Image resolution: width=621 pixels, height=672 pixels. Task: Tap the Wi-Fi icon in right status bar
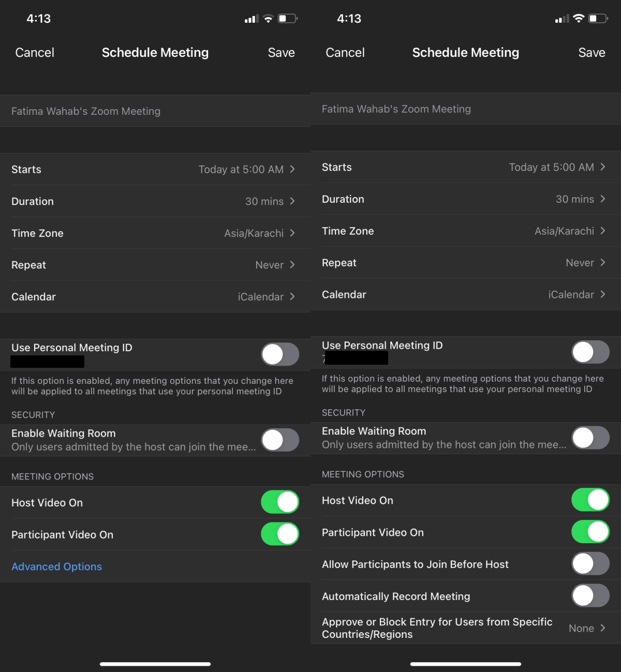click(579, 19)
